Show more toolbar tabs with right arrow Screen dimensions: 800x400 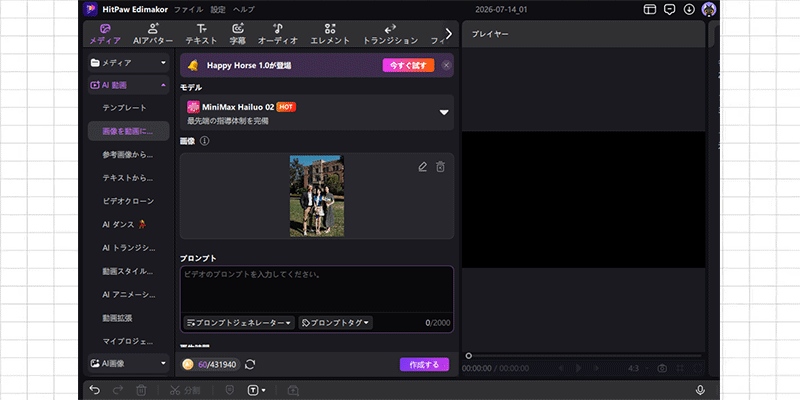[x=448, y=34]
